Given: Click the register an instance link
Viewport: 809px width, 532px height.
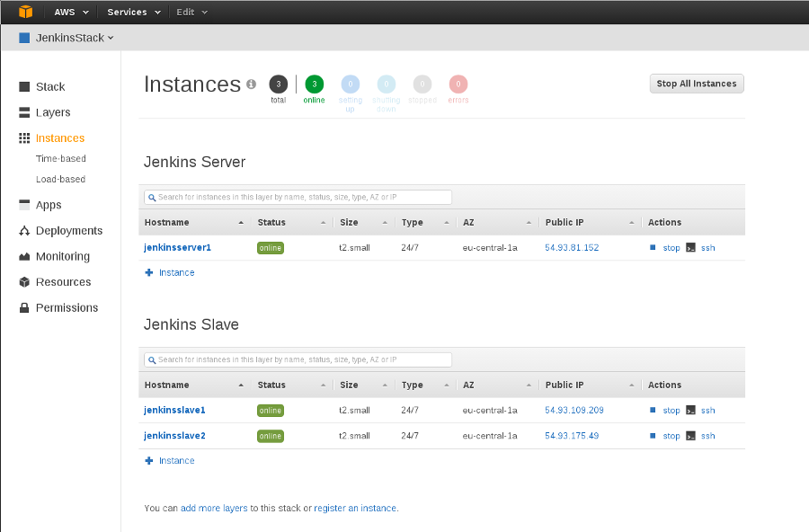Looking at the screenshot, I should tap(355, 509).
